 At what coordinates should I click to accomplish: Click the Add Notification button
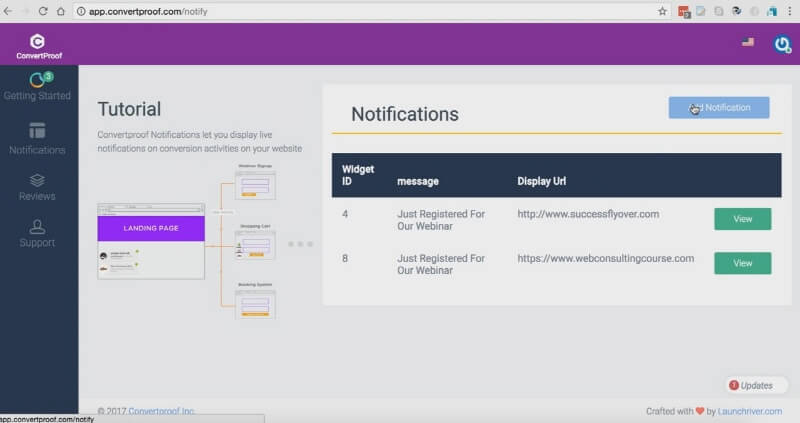(x=719, y=108)
